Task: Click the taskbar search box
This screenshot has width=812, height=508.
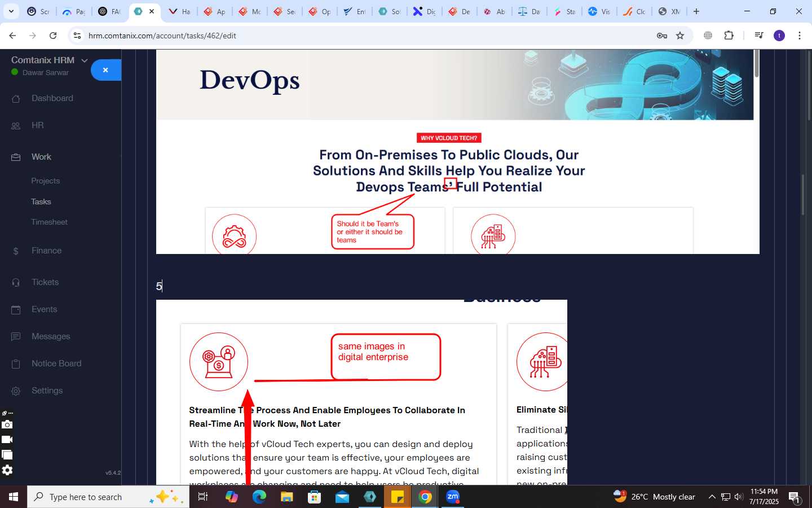Action: [108, 497]
